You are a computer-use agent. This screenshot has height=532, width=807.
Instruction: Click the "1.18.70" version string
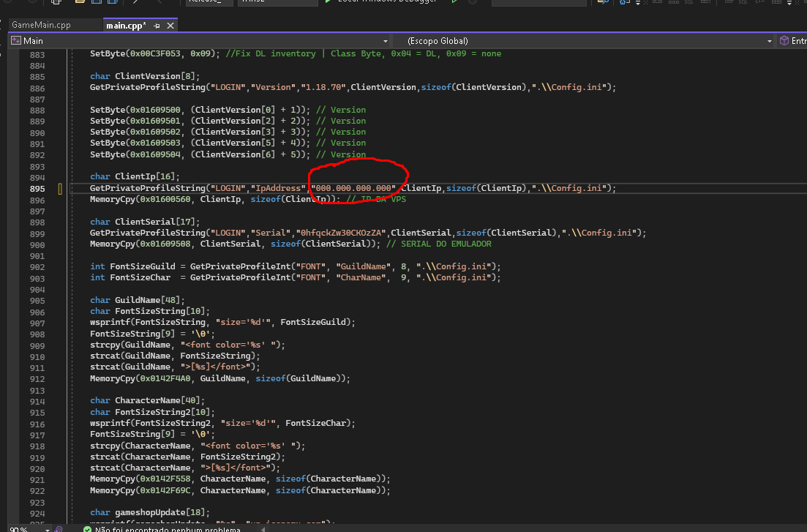coord(323,87)
